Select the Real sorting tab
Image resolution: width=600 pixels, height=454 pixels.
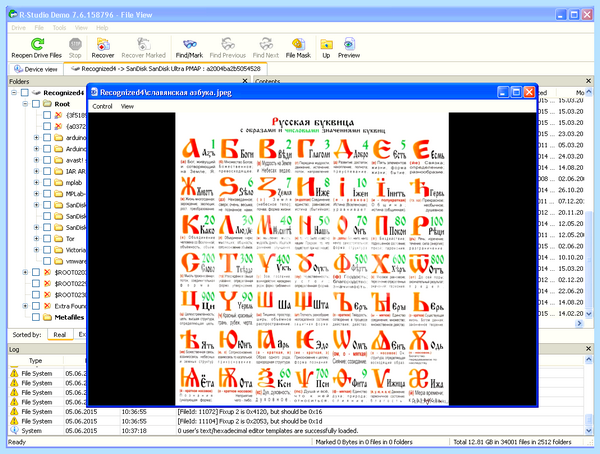pos(60,335)
